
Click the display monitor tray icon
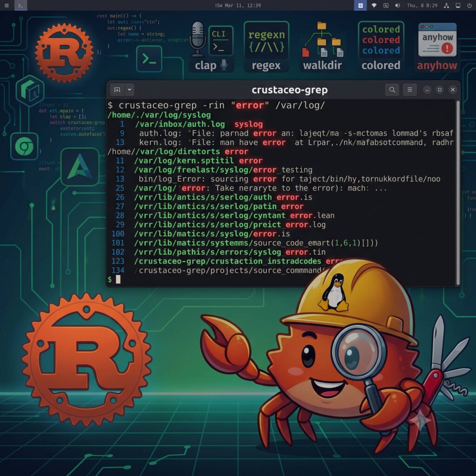(458, 6)
